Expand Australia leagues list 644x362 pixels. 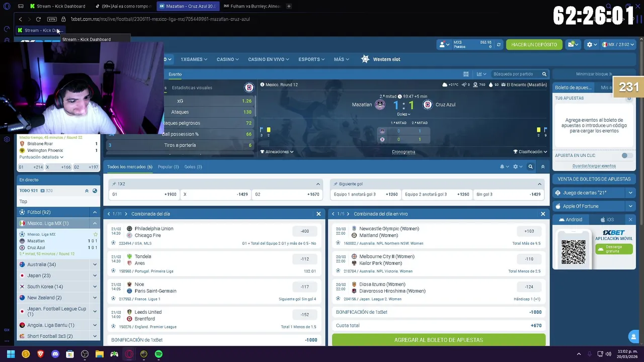click(x=95, y=264)
